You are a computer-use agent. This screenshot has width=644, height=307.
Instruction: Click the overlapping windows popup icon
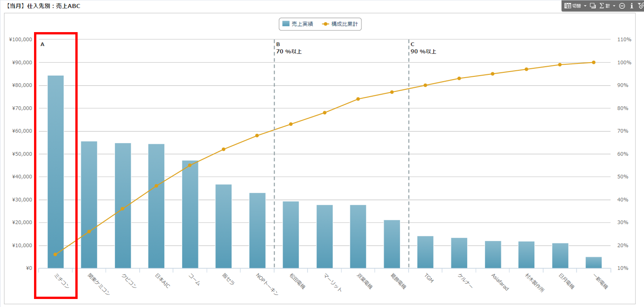tap(593, 6)
